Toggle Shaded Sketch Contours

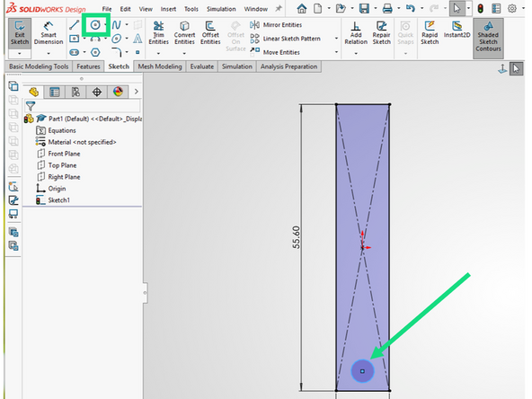(488, 38)
